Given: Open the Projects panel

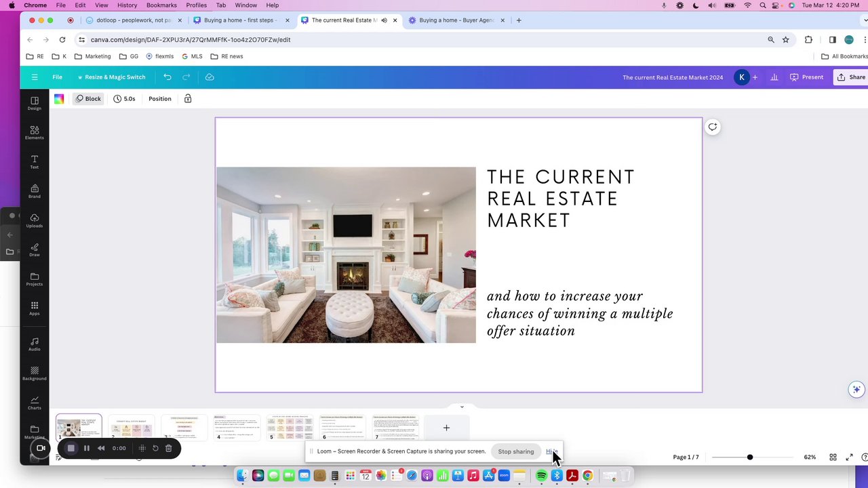Looking at the screenshot, I should click(34, 279).
